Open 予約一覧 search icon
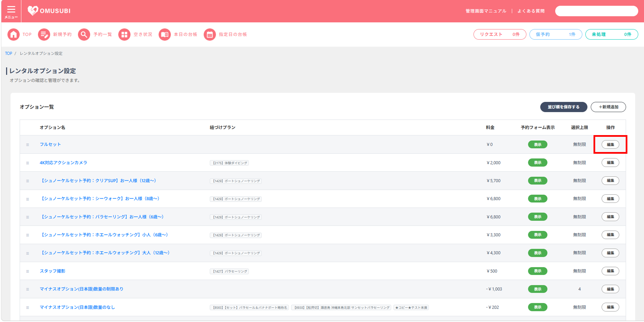Screen dimensions: 644x322 (84, 35)
